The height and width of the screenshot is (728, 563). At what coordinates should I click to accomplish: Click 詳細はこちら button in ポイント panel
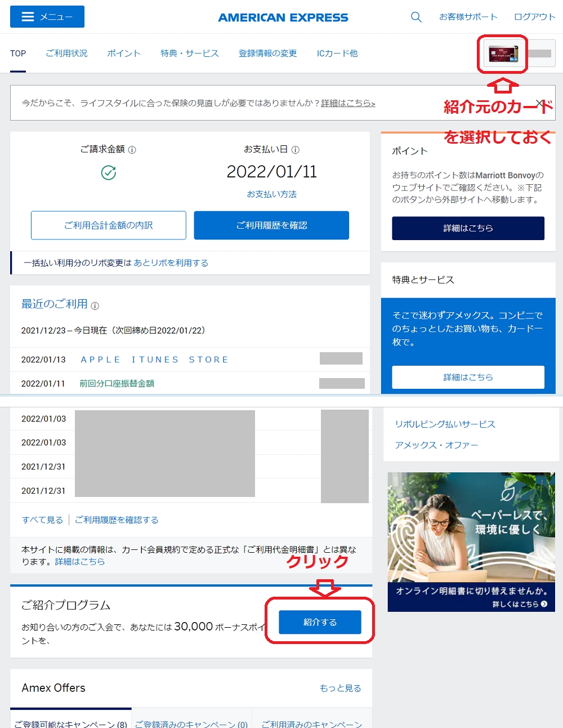point(468,228)
